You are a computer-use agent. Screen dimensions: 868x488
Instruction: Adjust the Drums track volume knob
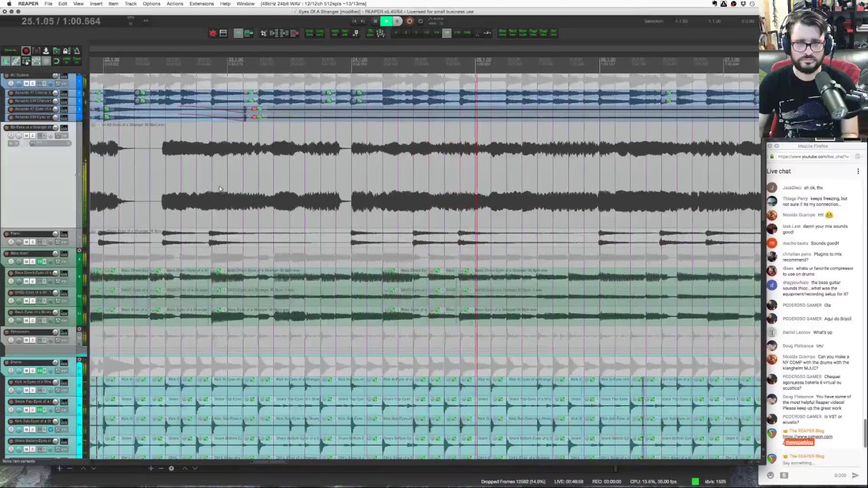[56, 363]
